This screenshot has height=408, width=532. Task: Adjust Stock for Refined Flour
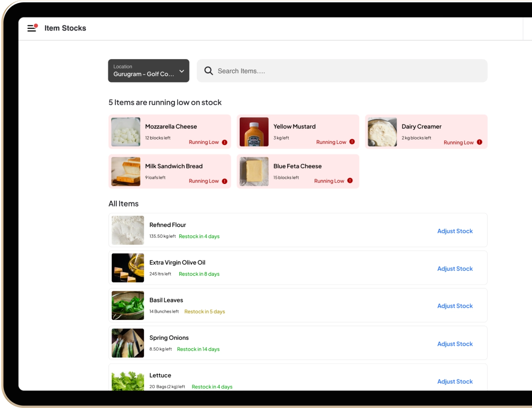click(x=454, y=231)
